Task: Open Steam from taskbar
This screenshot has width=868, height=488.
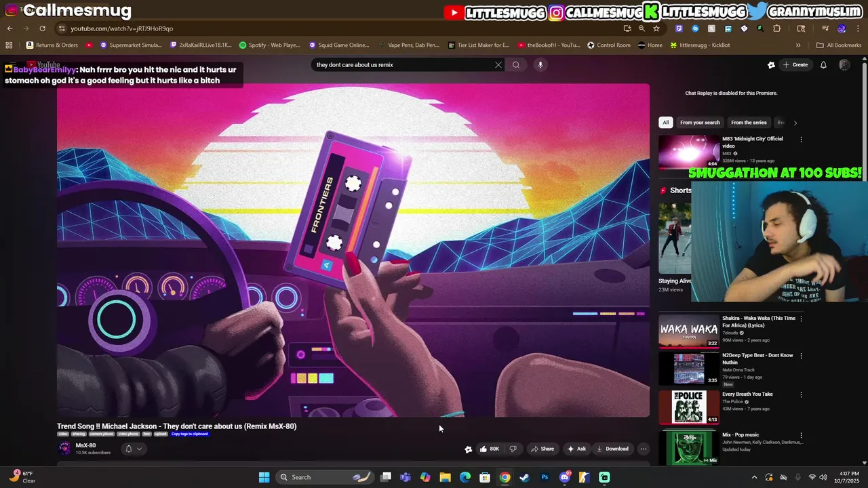Action: point(524,477)
